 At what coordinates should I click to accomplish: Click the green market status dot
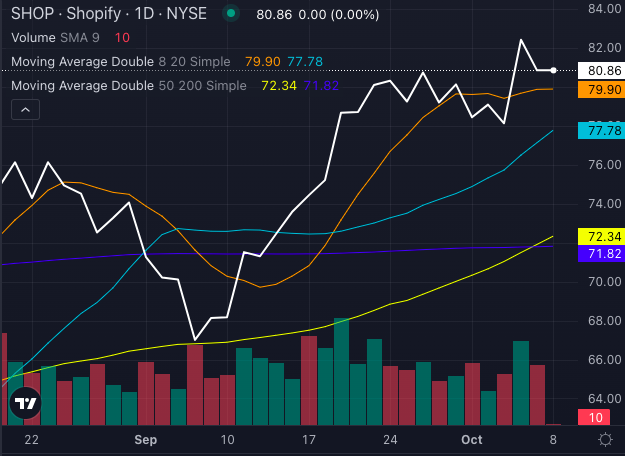231,13
